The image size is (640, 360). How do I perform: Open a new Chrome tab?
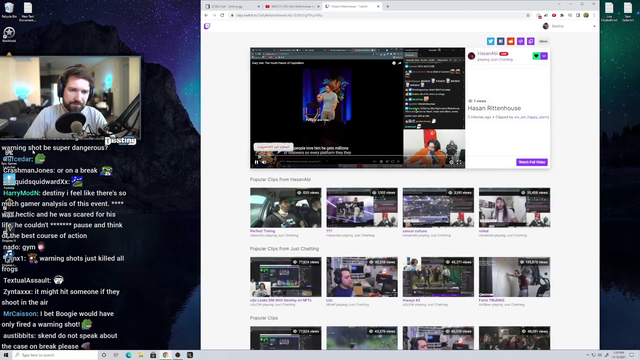click(x=387, y=7)
